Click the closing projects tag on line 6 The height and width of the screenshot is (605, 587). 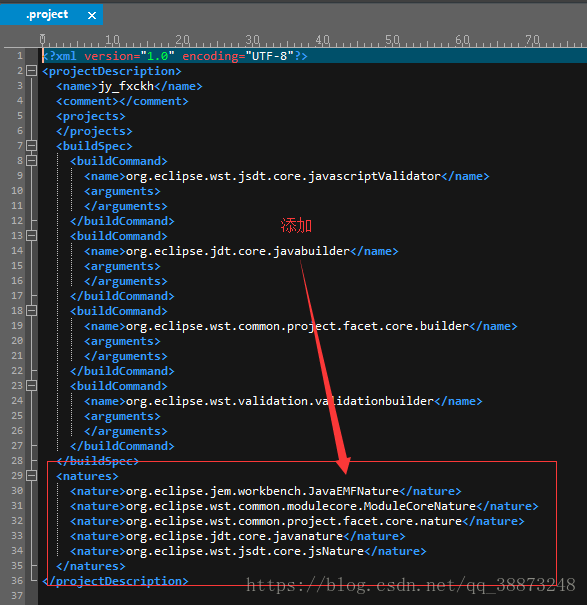coord(94,131)
